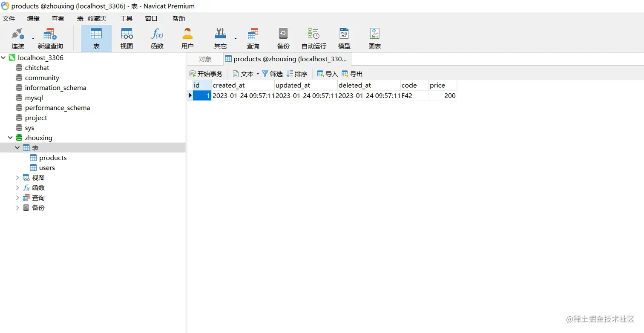Select the chitchat database
The image size is (644, 333).
pyautogui.click(x=37, y=68)
